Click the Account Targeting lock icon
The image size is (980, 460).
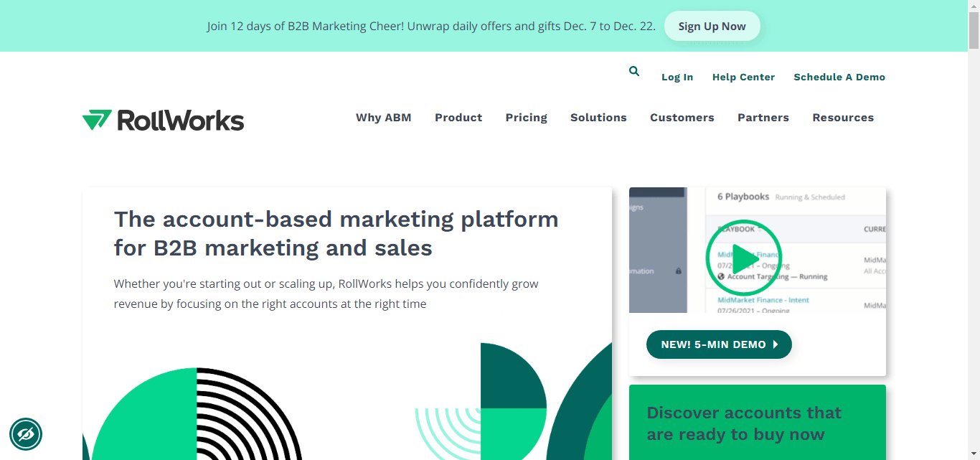pos(679,271)
